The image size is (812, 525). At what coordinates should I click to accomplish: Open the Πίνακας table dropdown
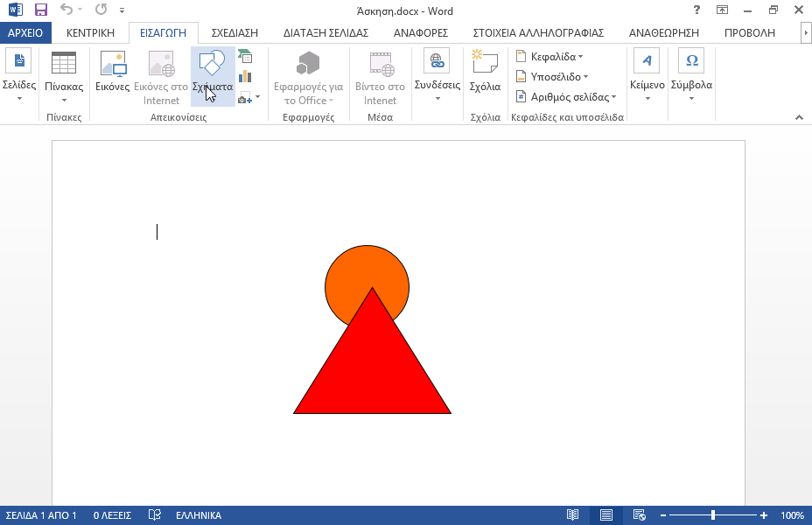pos(64,77)
